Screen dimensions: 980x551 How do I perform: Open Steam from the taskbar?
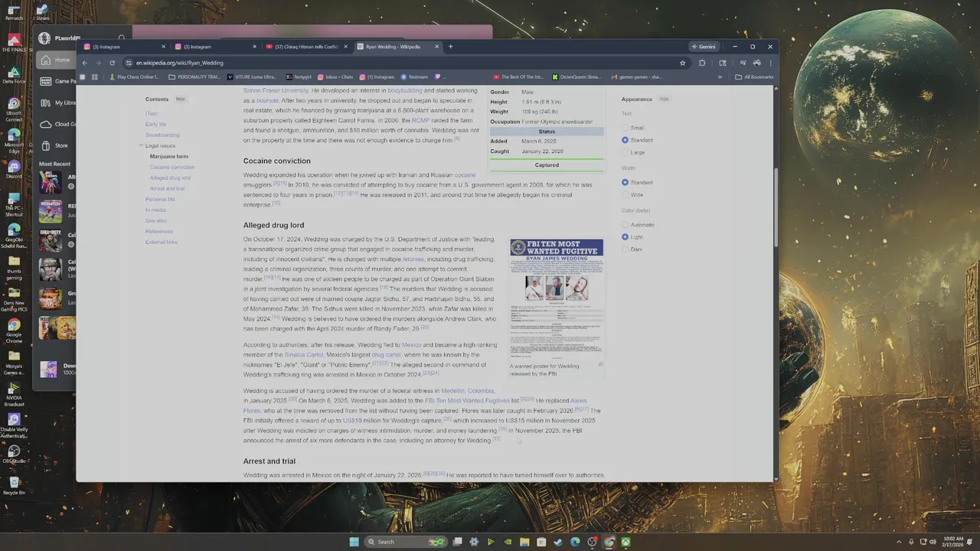coord(558,542)
